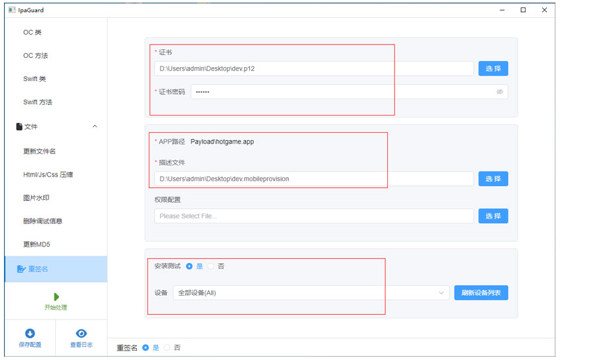This screenshot has width=592, height=364.
Task: Click the dev.mobileprovision path field
Action: click(x=314, y=179)
